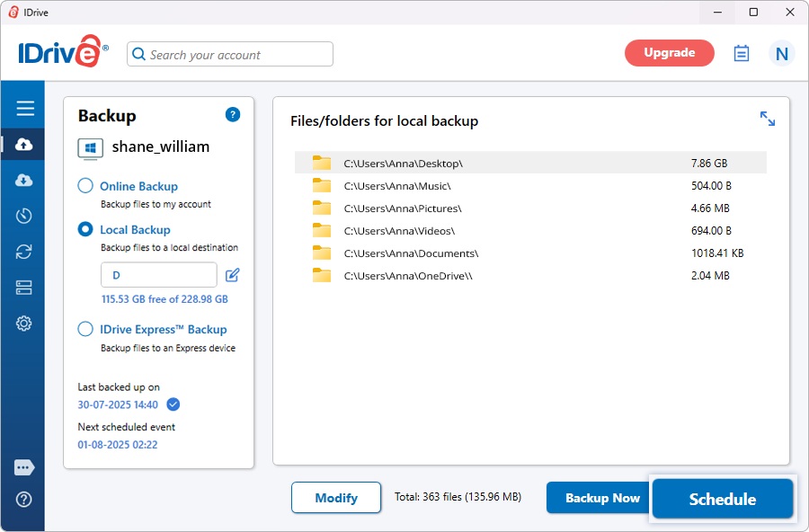Click the shane_william computer name
The image size is (809, 532).
pos(161,147)
